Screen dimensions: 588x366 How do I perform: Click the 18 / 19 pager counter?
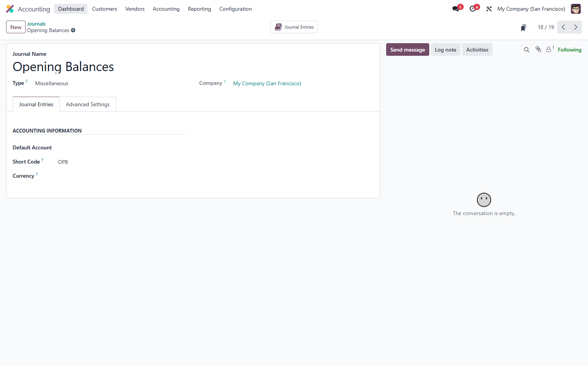(546, 27)
